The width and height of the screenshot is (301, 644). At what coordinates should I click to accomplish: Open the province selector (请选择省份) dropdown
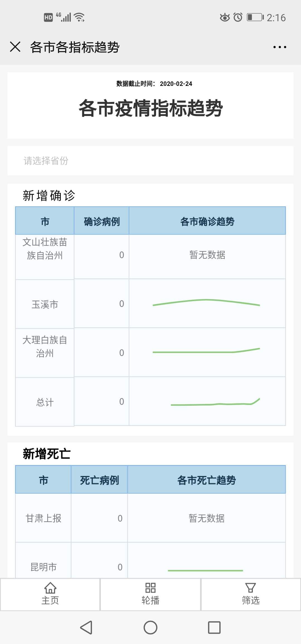tap(150, 161)
